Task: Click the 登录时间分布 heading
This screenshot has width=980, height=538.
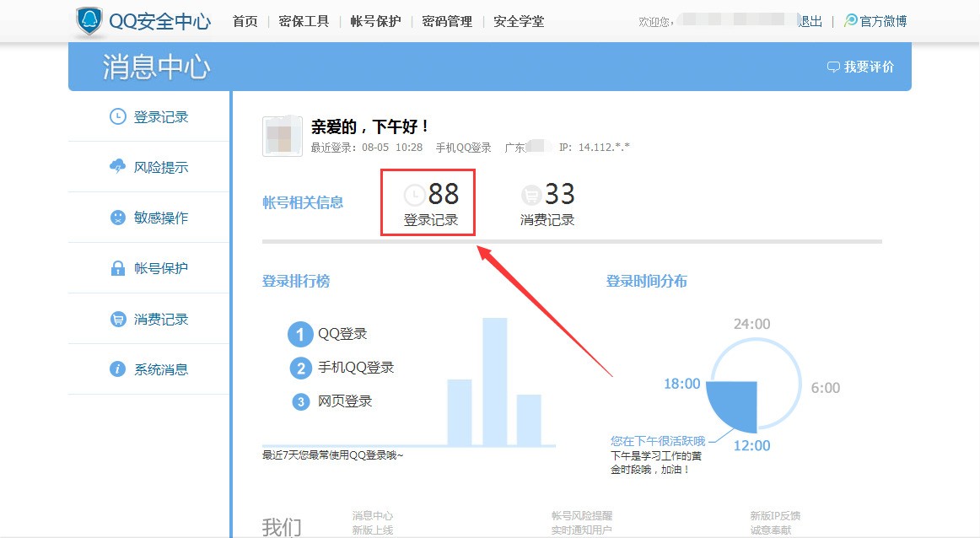Action: (x=646, y=281)
